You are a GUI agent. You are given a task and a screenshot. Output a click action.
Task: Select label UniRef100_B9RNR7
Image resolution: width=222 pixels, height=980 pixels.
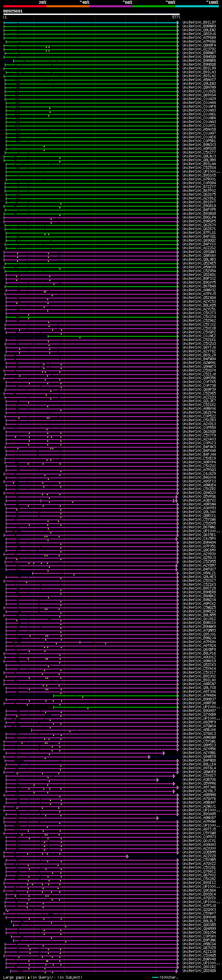199,53
